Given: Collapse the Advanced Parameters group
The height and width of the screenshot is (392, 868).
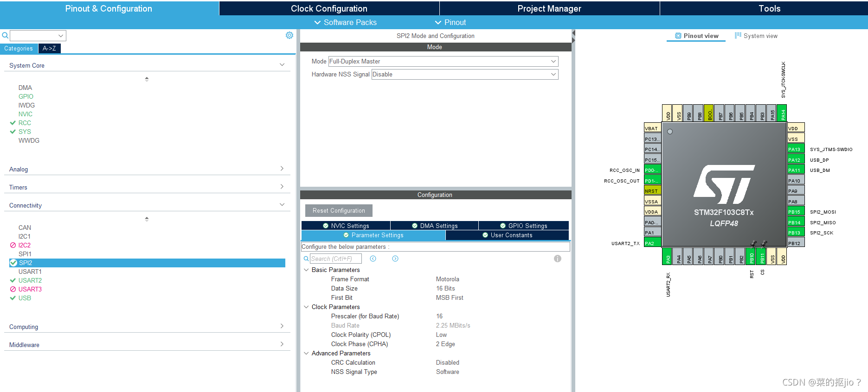Looking at the screenshot, I should (x=306, y=353).
